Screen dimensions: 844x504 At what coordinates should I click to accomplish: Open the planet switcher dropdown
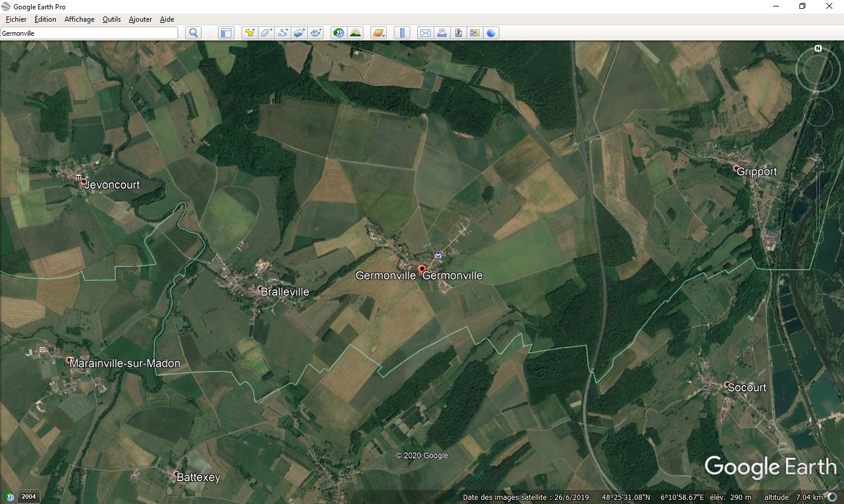pos(379,33)
